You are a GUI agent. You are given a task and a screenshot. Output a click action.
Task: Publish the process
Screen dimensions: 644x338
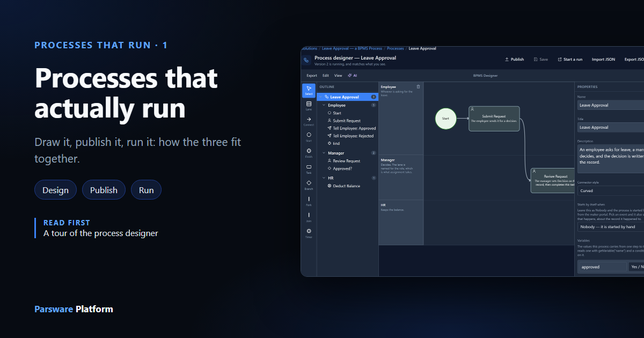pos(515,60)
